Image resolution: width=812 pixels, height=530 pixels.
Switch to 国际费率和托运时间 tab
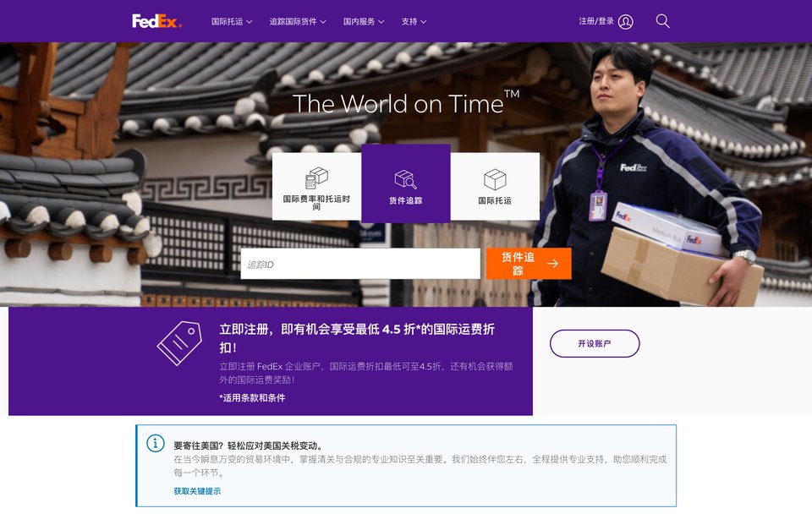[x=316, y=186]
